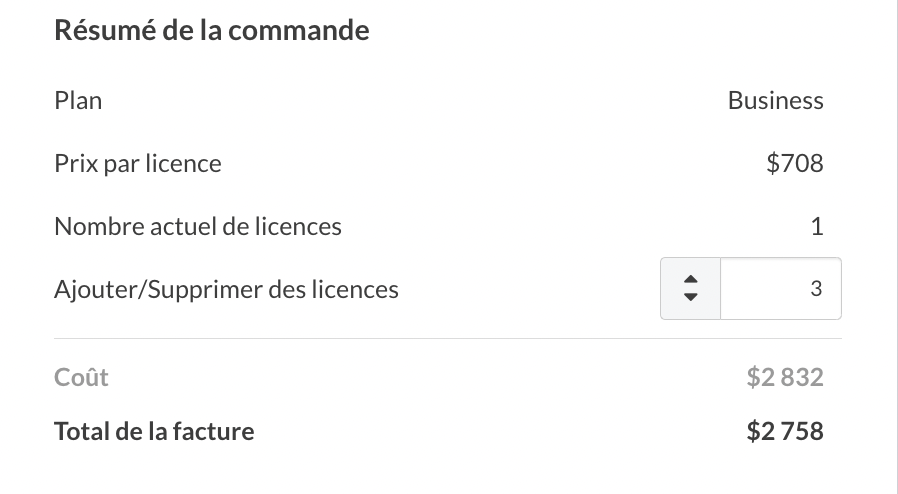Click the 'Ajouter/Supprimer des licences' label

click(226, 290)
